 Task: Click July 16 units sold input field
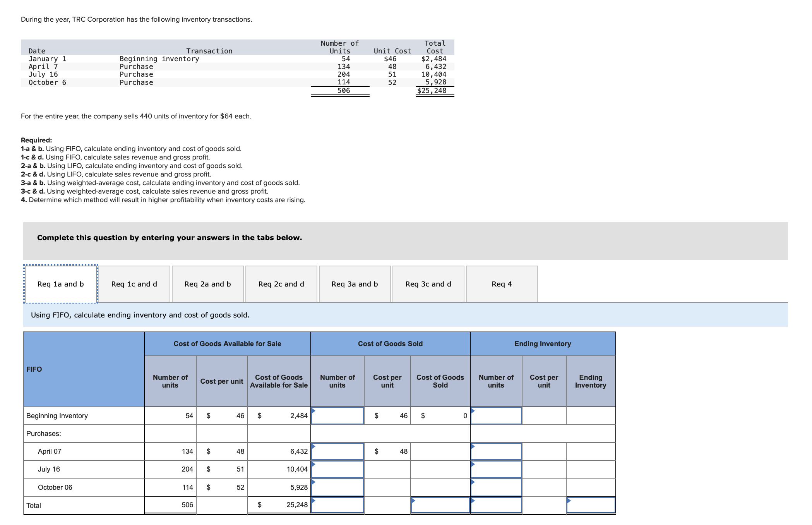[x=337, y=469]
